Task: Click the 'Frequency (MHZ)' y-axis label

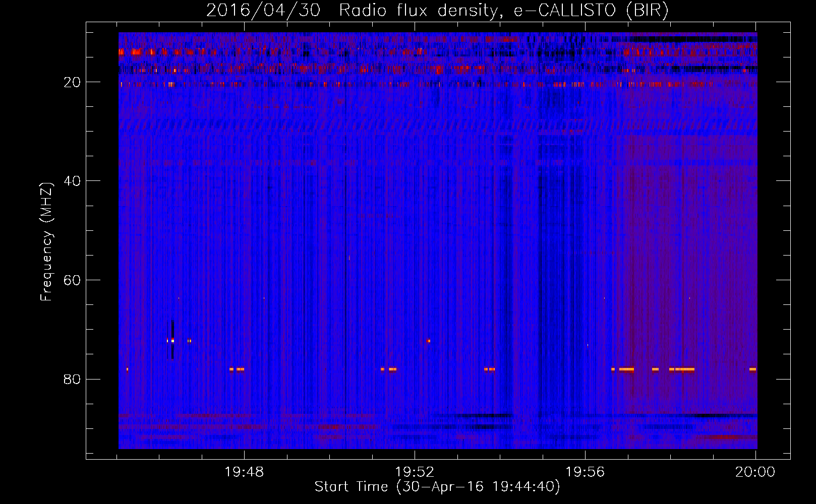Action: point(46,242)
